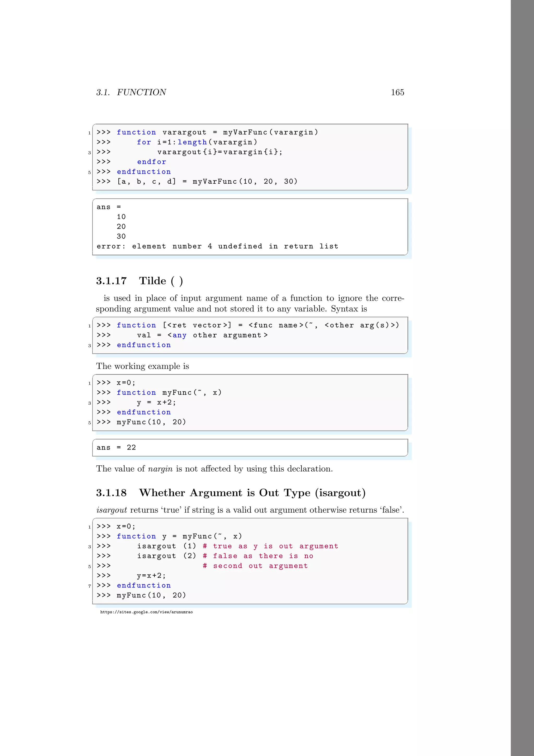Click the header text '3.1. FUNCTION'
The image size is (534, 756).
(x=131, y=92)
